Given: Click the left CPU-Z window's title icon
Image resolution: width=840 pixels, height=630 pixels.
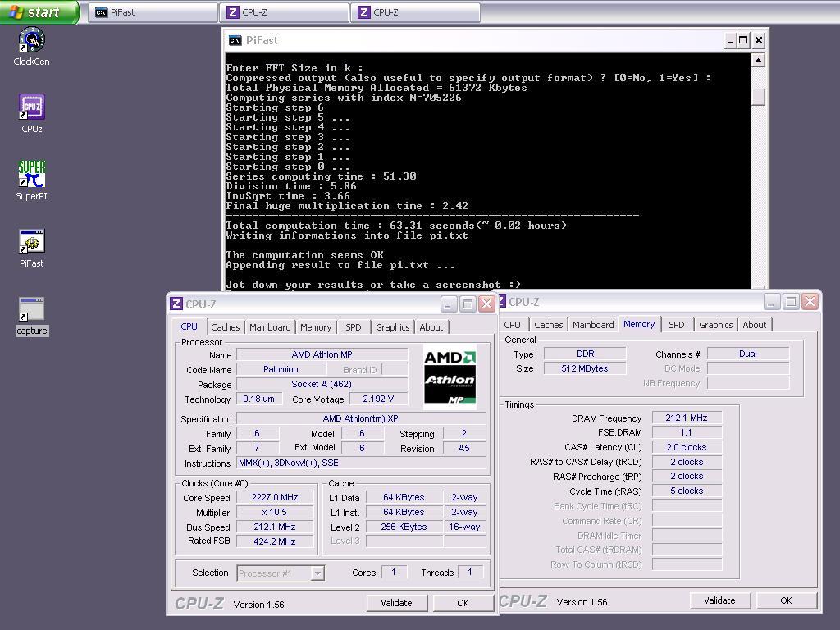Looking at the screenshot, I should coord(176,304).
